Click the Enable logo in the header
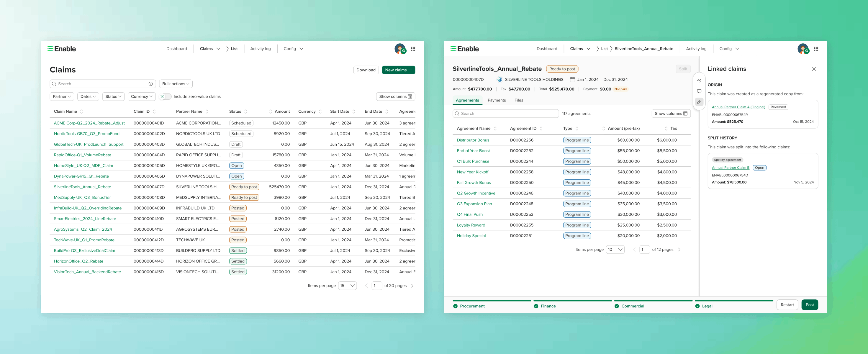 point(62,48)
